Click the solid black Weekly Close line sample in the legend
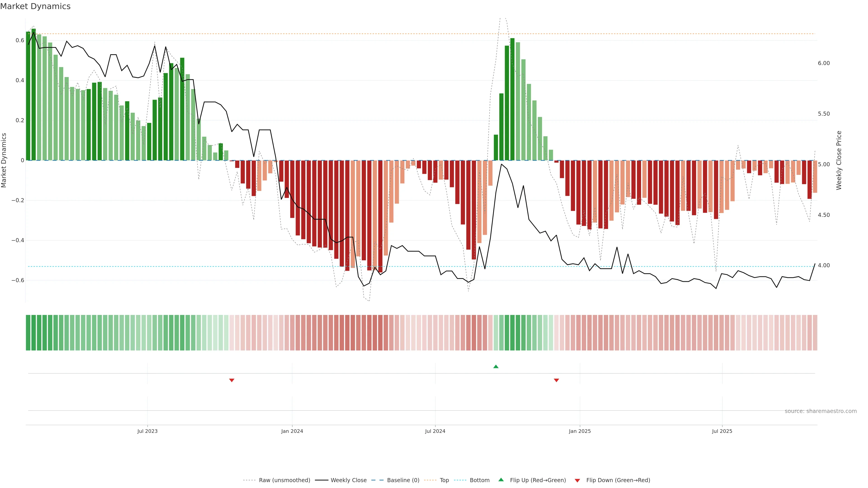This screenshot has height=488, width=868. pos(321,480)
